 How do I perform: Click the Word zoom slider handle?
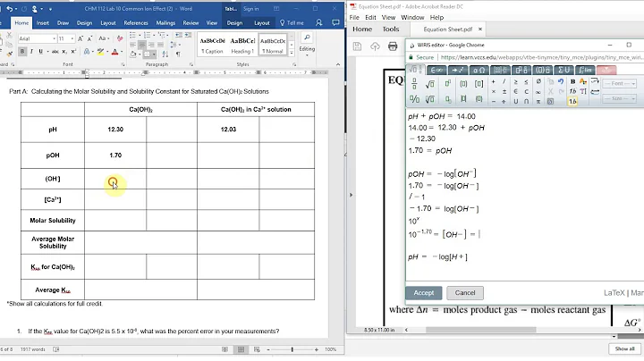292,349
